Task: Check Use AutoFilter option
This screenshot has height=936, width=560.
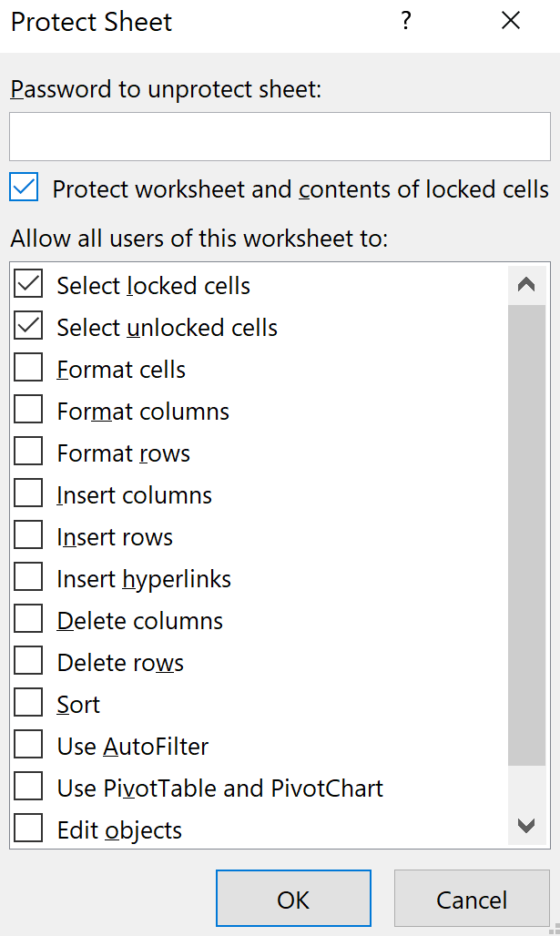Action: point(29,746)
